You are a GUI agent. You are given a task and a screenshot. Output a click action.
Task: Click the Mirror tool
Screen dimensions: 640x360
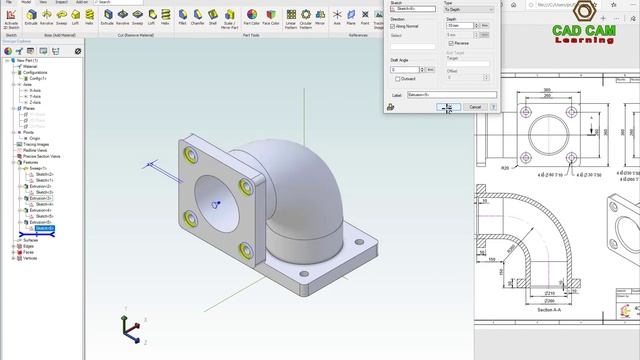320,18
